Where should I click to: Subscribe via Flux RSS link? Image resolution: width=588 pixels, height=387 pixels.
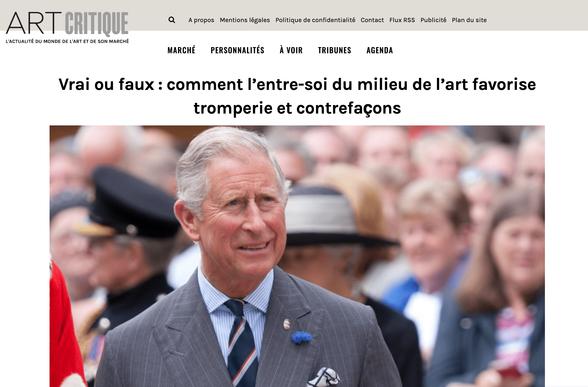(402, 20)
